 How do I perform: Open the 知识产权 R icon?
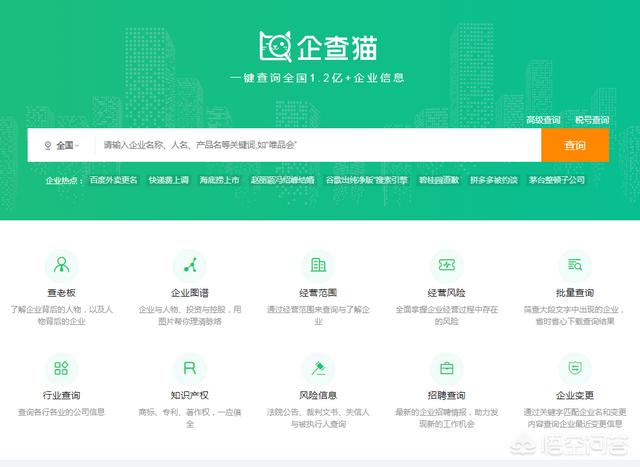[x=190, y=368]
